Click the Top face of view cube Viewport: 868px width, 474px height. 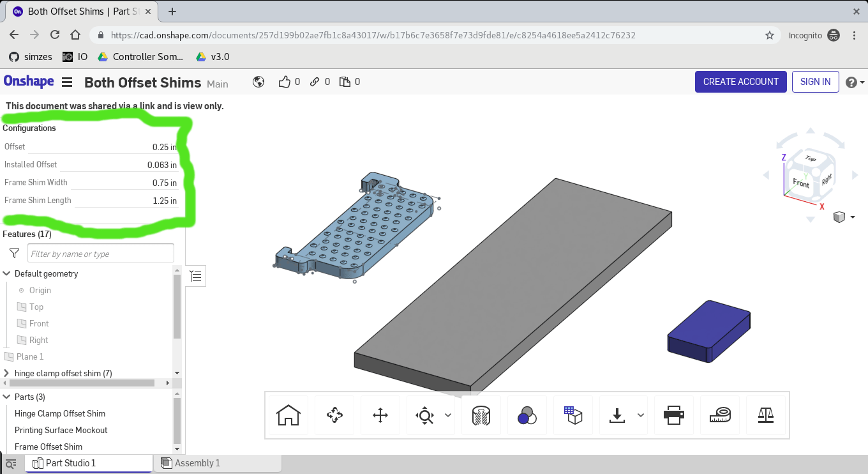[x=810, y=158]
